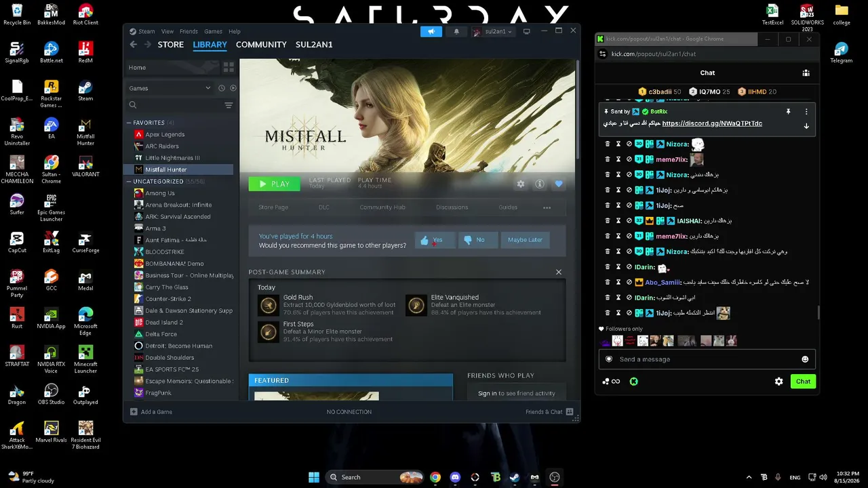This screenshot has height=488, width=868.
Task: Focus the library search field
Action: tap(175, 105)
